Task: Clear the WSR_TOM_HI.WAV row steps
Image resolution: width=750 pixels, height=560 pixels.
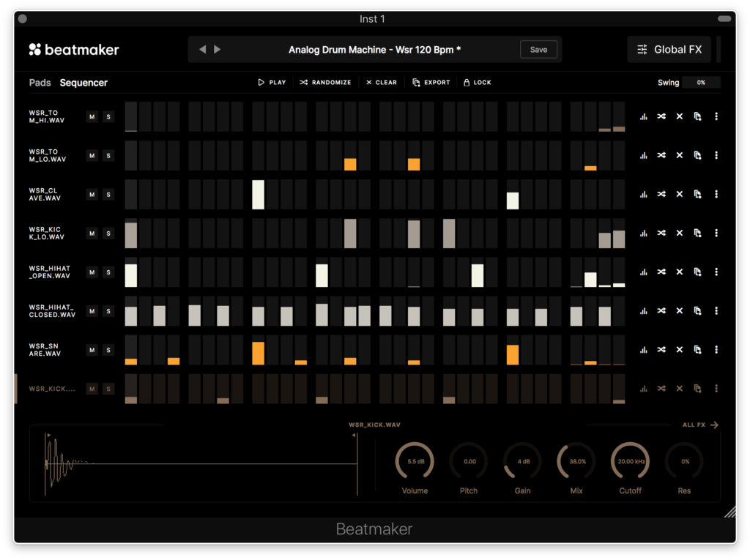Action: click(679, 116)
